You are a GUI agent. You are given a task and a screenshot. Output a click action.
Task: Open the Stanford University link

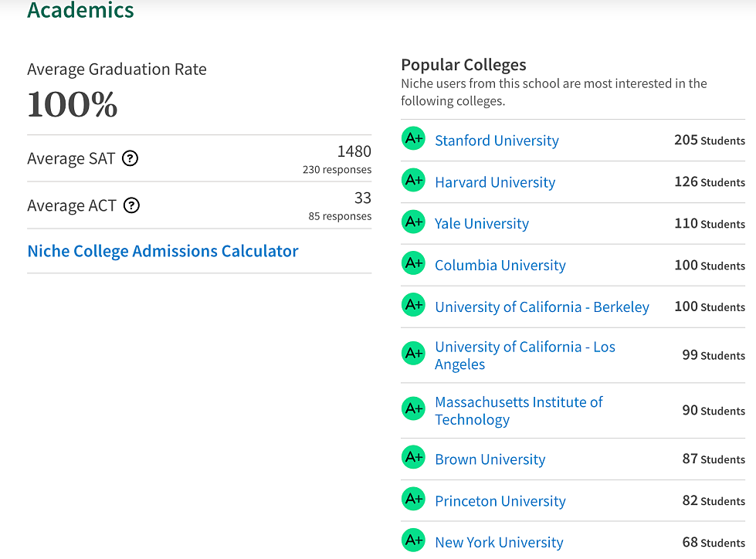pos(497,141)
